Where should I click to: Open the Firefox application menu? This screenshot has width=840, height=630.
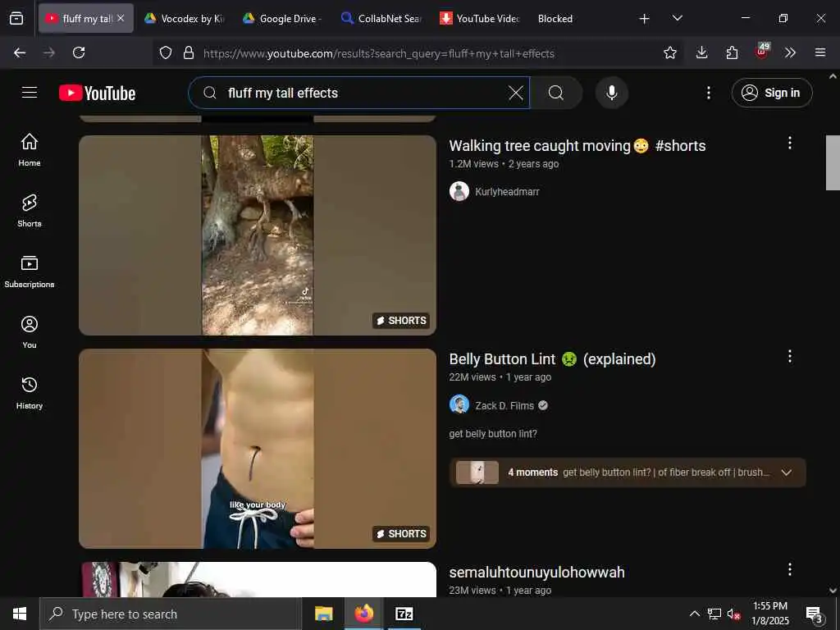[820, 52]
